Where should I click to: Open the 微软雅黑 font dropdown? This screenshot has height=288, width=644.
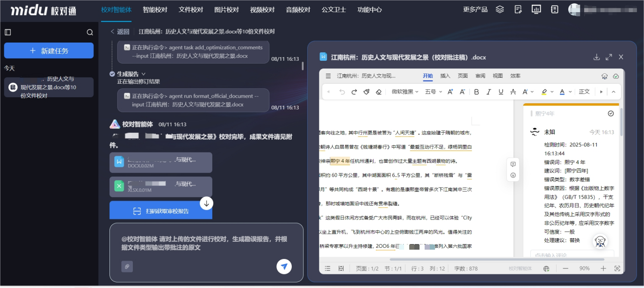[405, 92]
